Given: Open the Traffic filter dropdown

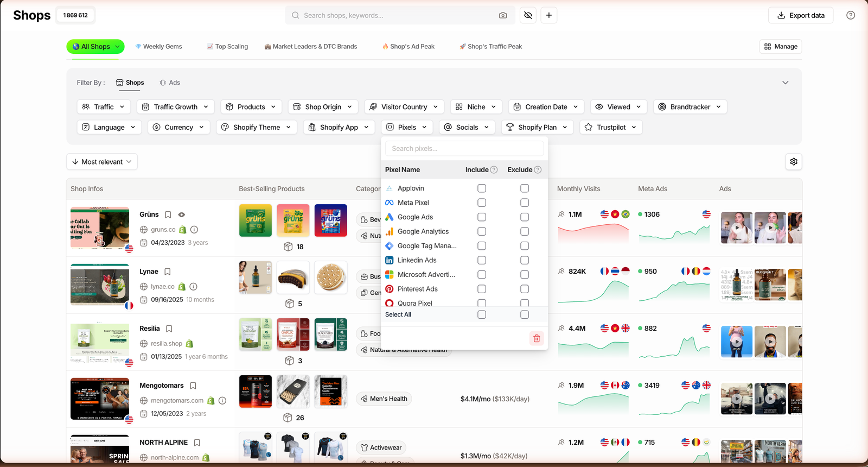Looking at the screenshot, I should click(x=104, y=107).
